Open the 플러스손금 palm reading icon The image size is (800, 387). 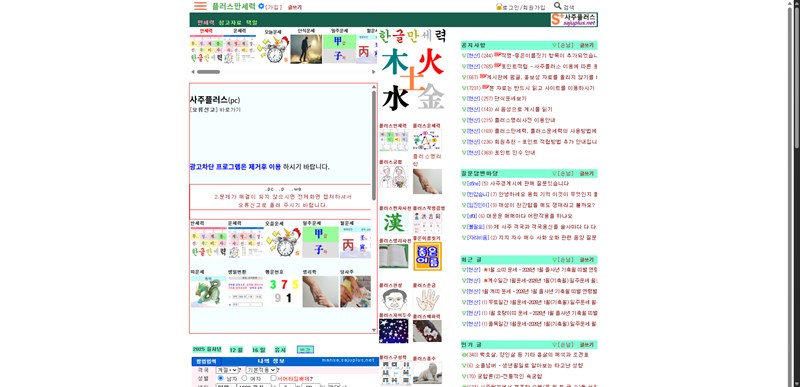[x=427, y=299]
